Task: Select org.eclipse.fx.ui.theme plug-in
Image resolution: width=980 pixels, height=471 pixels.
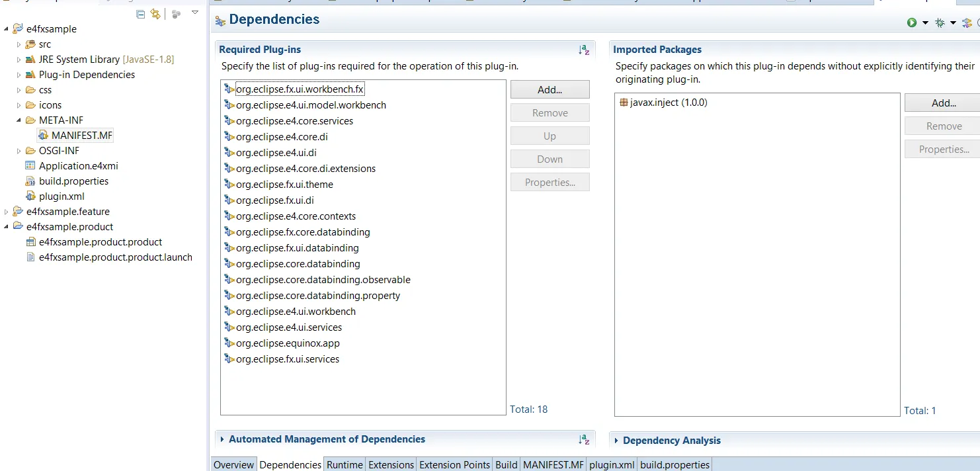Action: point(284,185)
